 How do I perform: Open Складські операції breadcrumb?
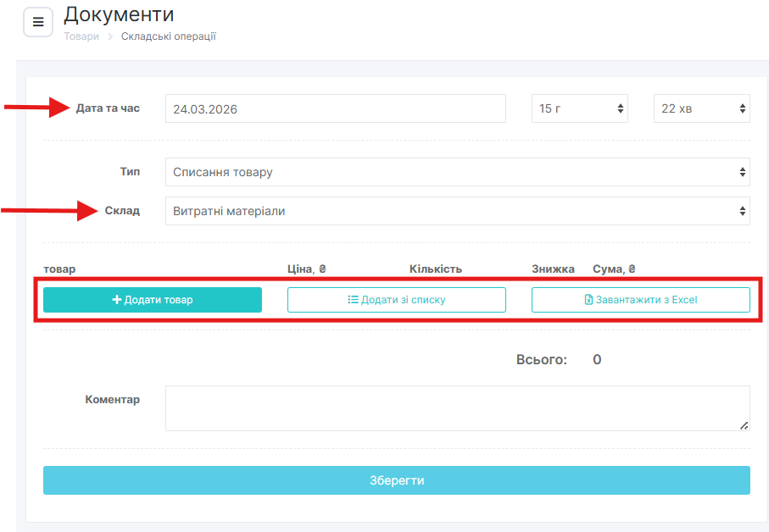168,36
